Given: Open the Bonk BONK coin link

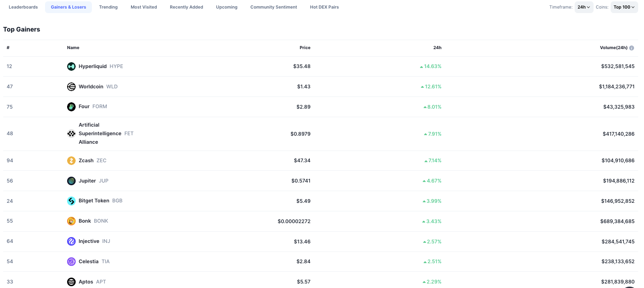Looking at the screenshot, I should [x=88, y=221].
